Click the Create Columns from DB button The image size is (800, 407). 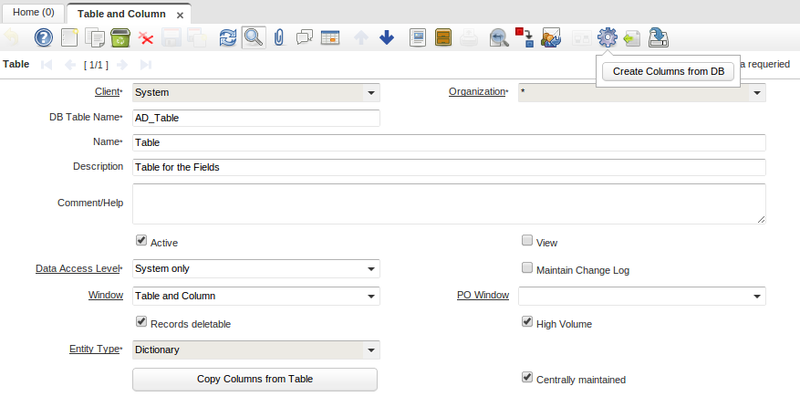[x=667, y=71]
